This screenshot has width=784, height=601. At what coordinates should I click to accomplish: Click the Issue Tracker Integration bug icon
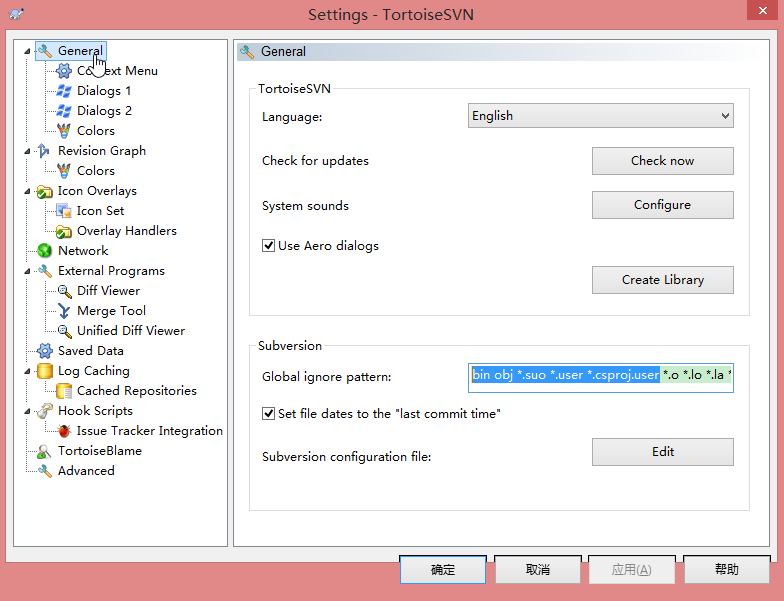(x=64, y=431)
